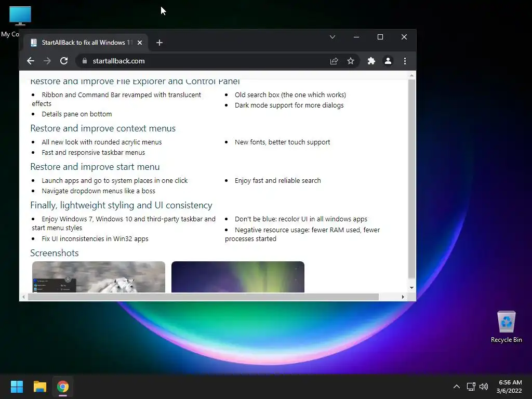Click 'Fast and responsive taskbar menus'
This screenshot has width=532, height=399.
[x=94, y=153]
